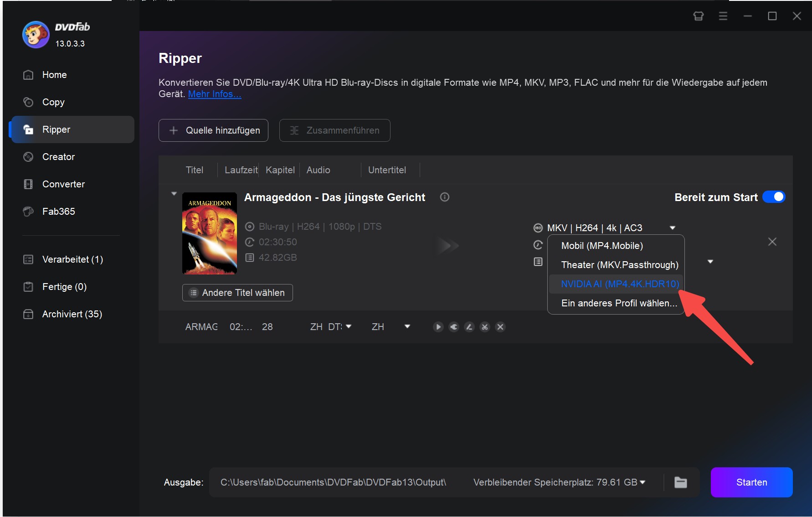Click the DVDFab monkey logo
This screenshot has height=517, width=812.
pyautogui.click(x=36, y=35)
